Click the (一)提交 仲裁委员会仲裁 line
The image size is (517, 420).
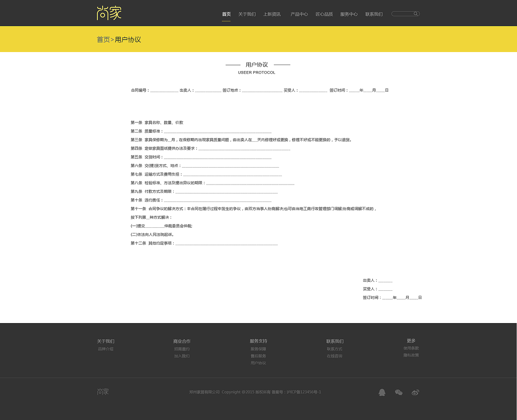coord(162,226)
